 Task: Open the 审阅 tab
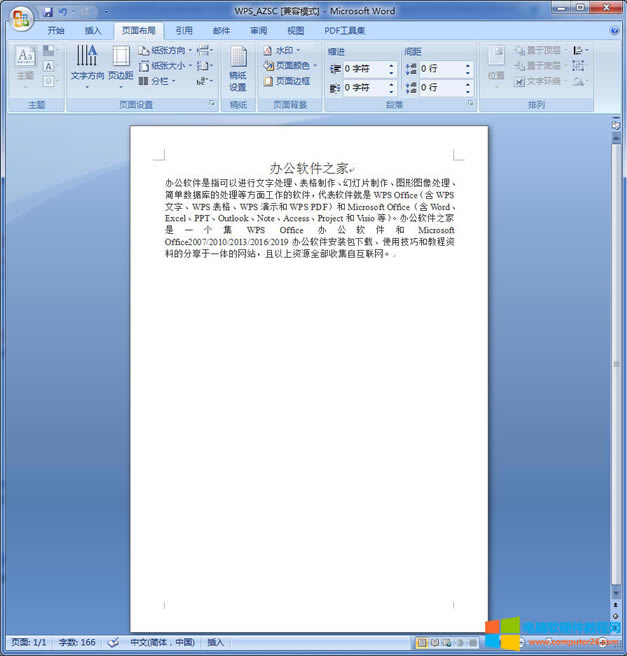coord(258,31)
